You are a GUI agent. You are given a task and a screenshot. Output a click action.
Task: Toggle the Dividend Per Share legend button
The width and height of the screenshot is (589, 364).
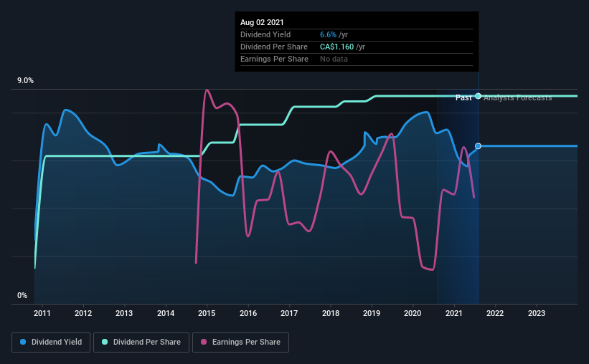tap(141, 343)
